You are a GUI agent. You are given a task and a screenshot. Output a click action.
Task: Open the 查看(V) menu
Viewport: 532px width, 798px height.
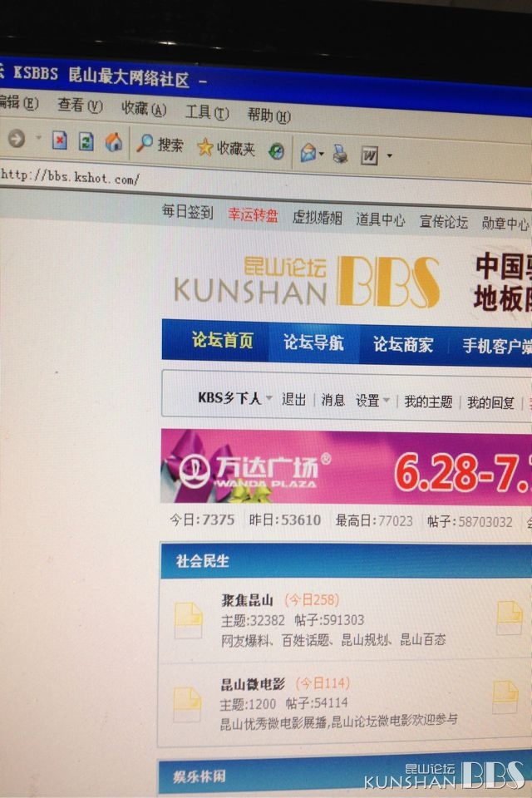80,106
